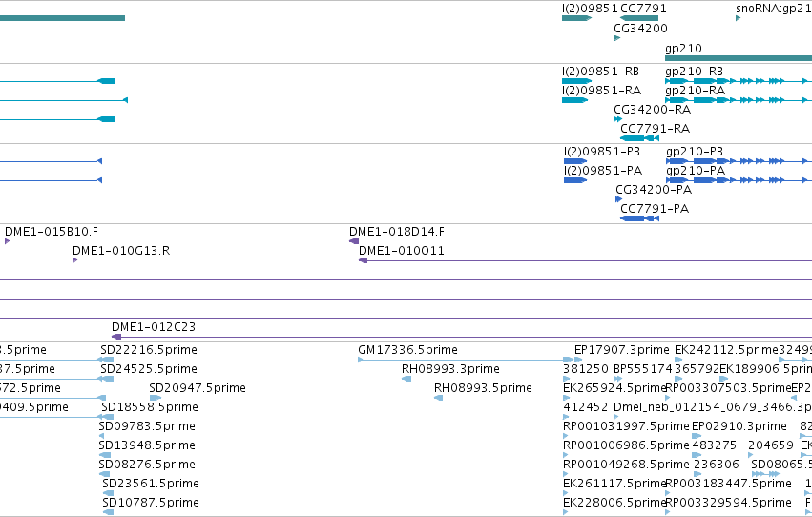This screenshot has width=812, height=517.
Task: Select the CG34200 gene arrow
Action: 616,38
